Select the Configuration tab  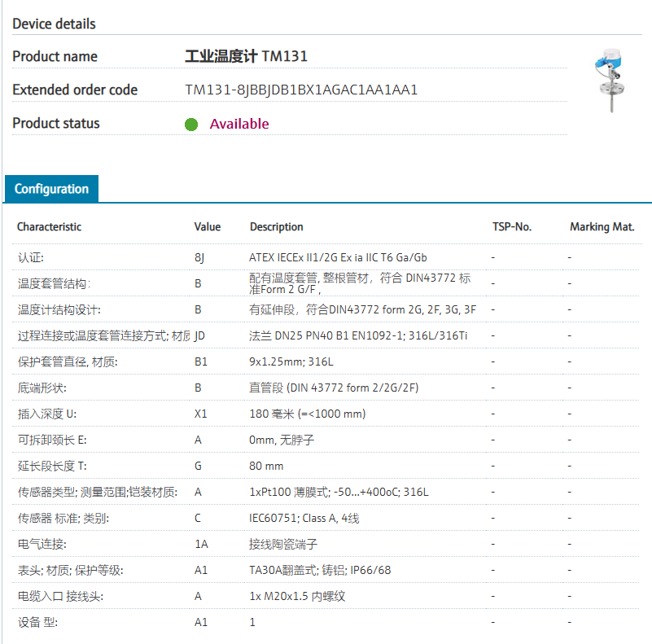point(51,189)
